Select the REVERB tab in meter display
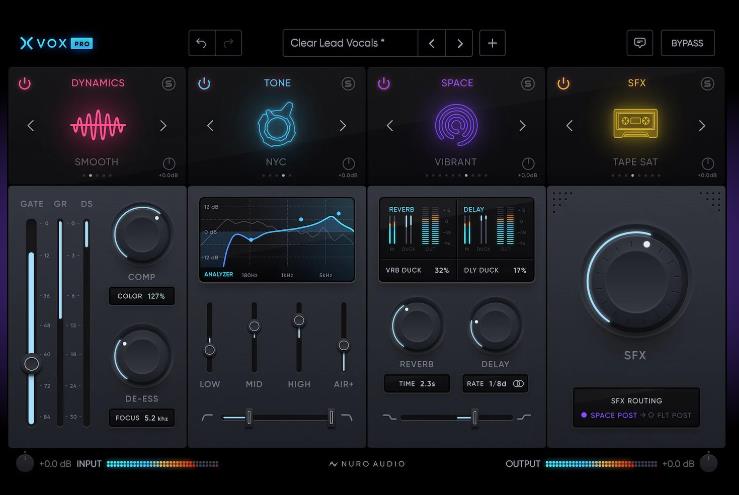The image size is (739, 495). click(401, 210)
